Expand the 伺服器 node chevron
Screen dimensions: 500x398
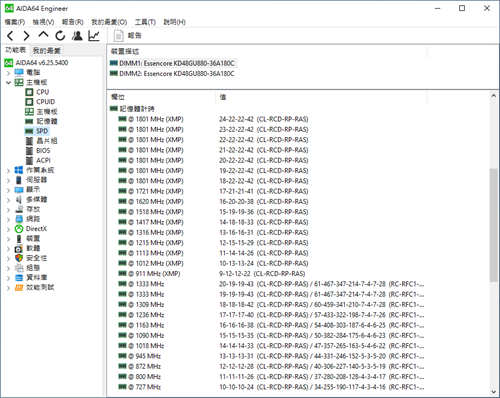[x=9, y=180]
